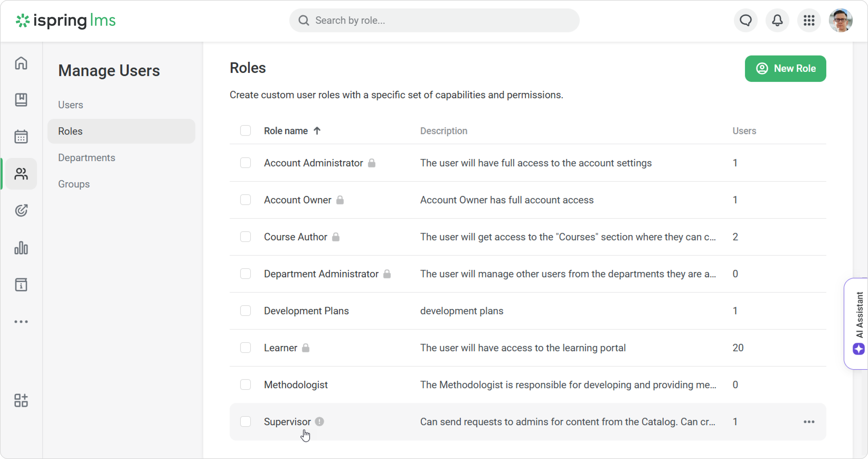Click the New Role button
Screen dimensions: 868x459
pyautogui.click(x=785, y=68)
